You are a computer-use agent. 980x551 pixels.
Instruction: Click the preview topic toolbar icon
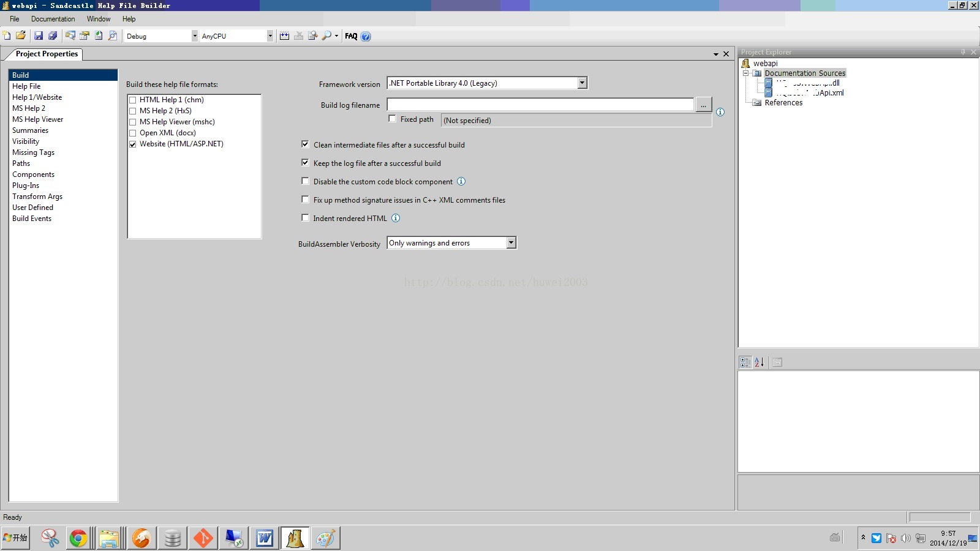pos(113,36)
